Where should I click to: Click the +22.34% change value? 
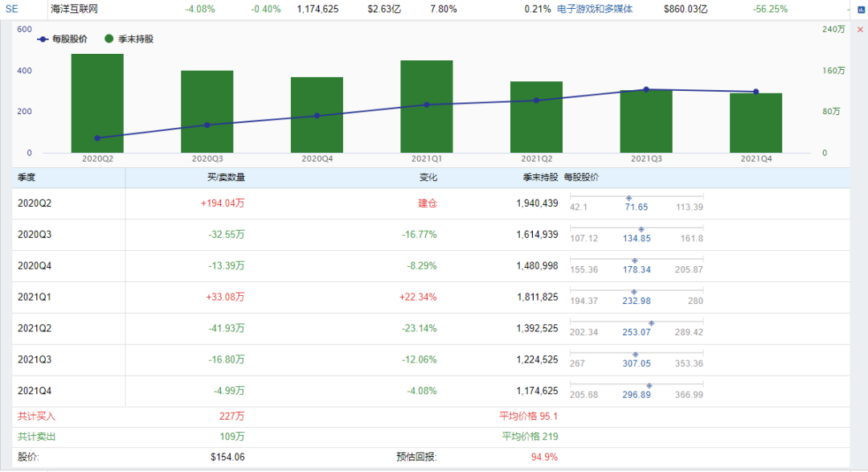tap(418, 297)
